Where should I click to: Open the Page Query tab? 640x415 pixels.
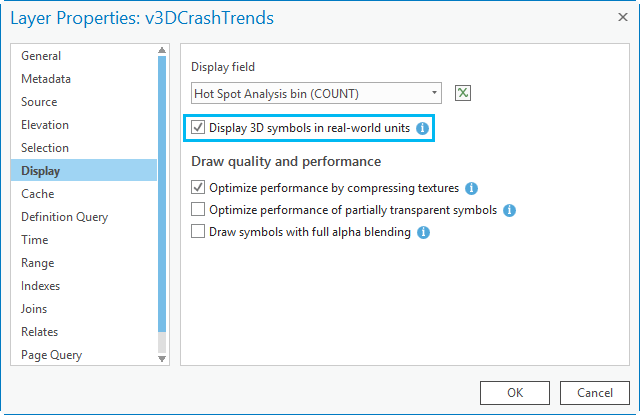click(52, 355)
